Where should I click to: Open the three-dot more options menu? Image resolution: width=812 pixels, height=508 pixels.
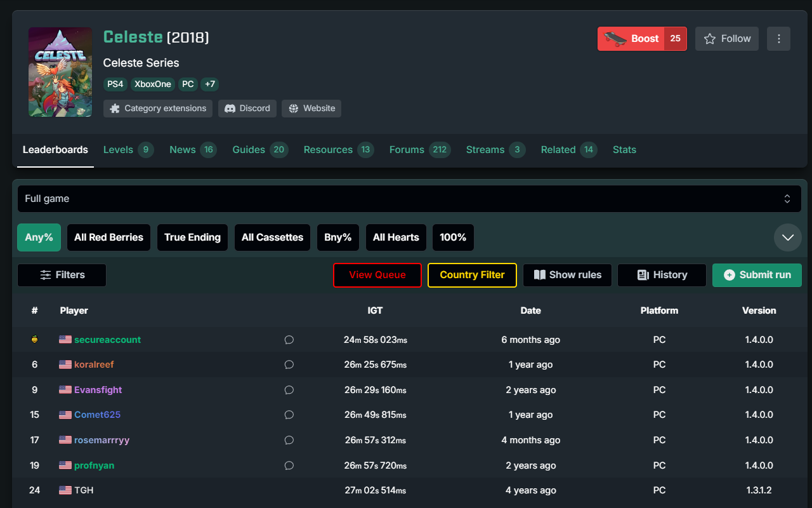pyautogui.click(x=778, y=39)
